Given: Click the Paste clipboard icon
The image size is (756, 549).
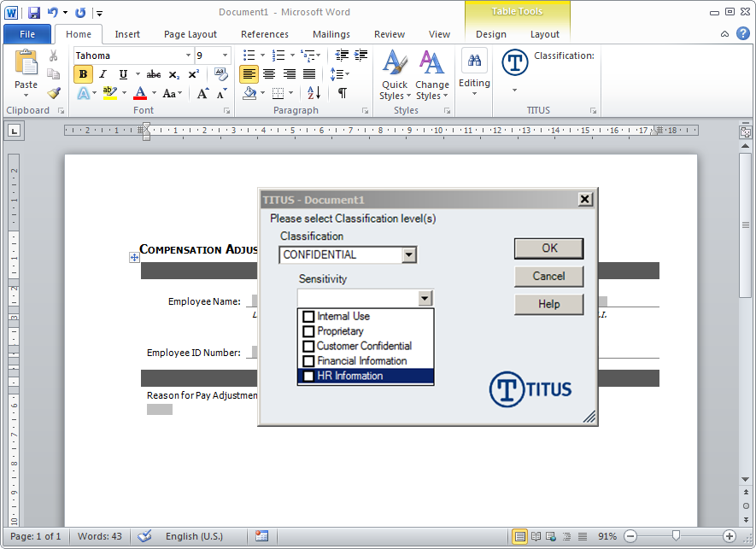Looking at the screenshot, I should [x=26, y=62].
